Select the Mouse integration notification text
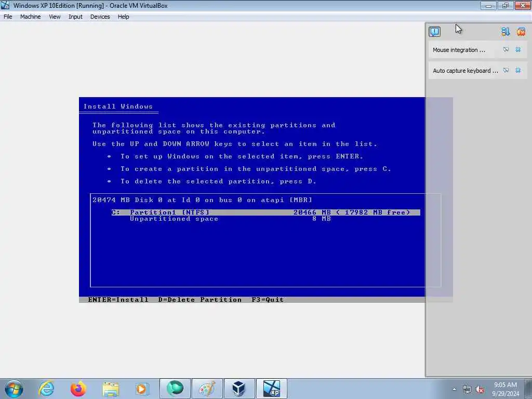Image resolution: width=532 pixels, height=399 pixels. [459, 50]
